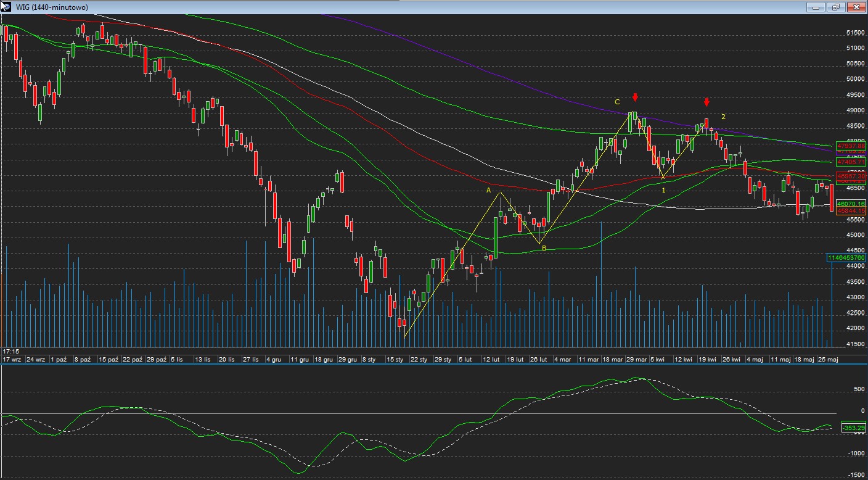Close the WIG chart window
This screenshot has width=868, height=480.
click(x=856, y=7)
